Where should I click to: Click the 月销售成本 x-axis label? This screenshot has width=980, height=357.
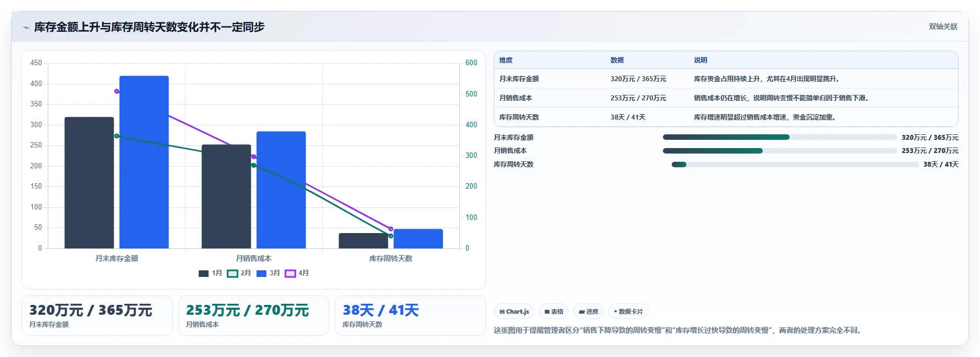(254, 258)
